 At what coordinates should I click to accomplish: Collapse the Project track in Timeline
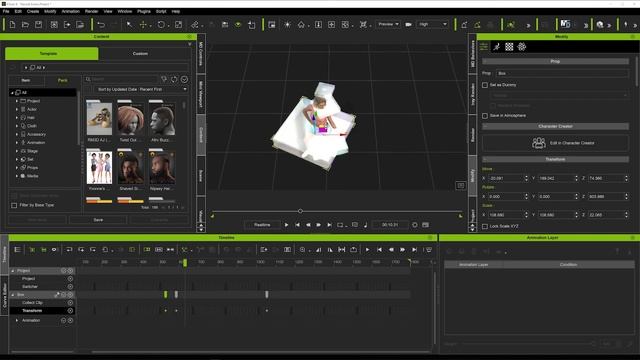pyautogui.click(x=13, y=271)
